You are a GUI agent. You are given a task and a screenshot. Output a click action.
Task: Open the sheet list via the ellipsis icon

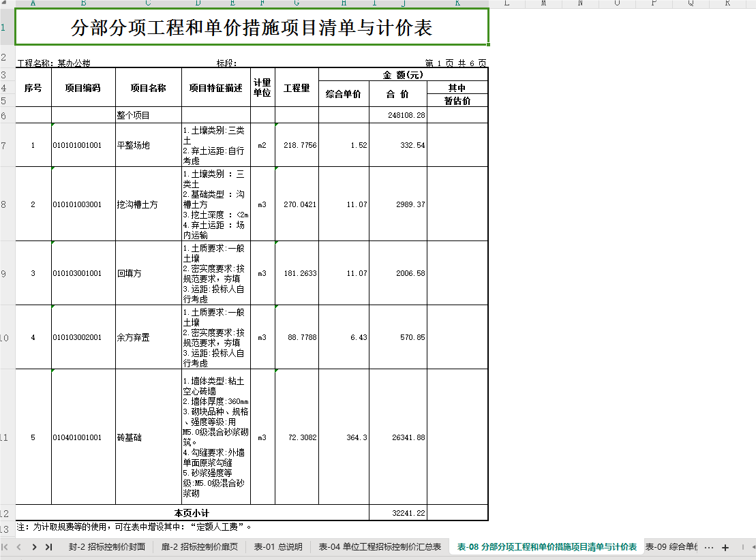tap(709, 548)
